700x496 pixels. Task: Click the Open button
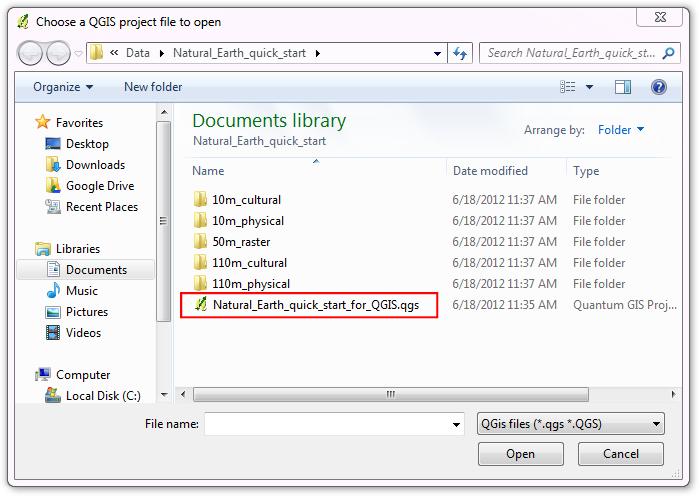(x=521, y=454)
